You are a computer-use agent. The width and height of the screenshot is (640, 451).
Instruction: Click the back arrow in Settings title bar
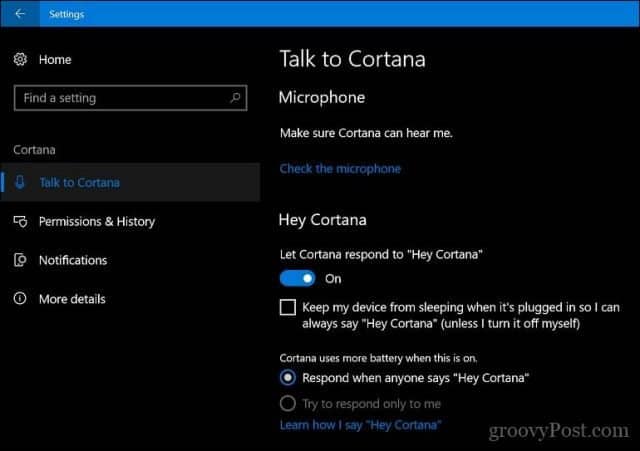click(x=20, y=14)
